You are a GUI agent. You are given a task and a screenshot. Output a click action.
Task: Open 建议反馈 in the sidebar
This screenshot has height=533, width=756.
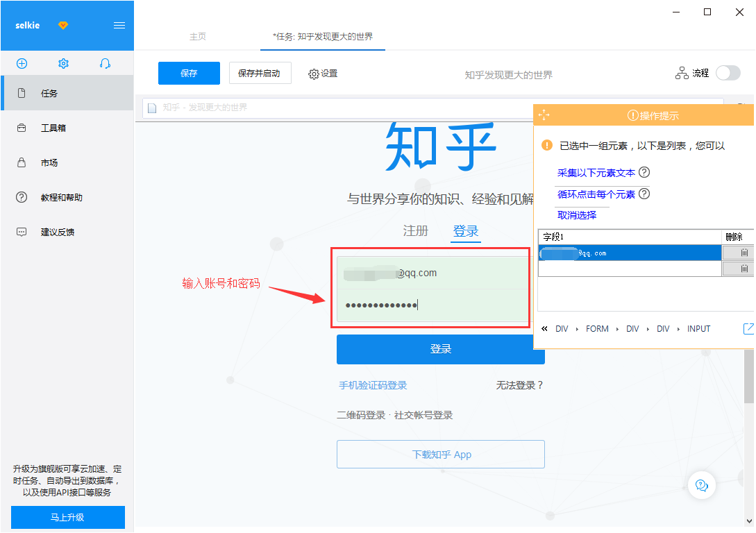[67, 232]
